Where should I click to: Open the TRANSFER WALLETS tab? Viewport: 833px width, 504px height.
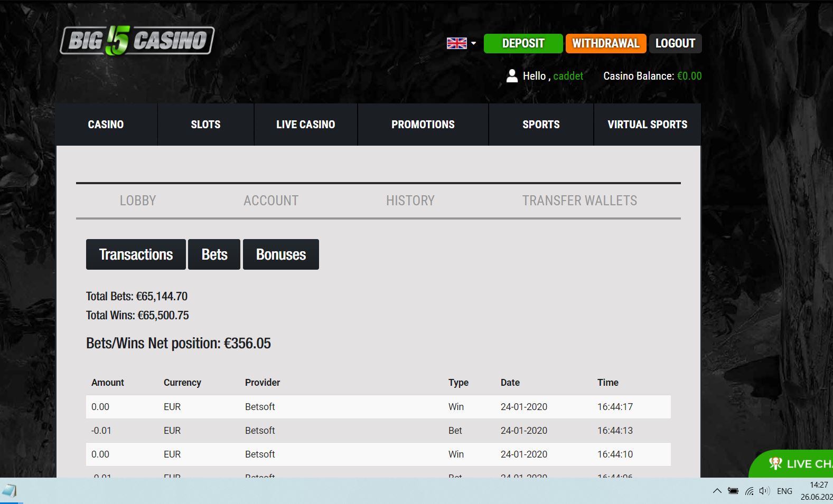[580, 201]
